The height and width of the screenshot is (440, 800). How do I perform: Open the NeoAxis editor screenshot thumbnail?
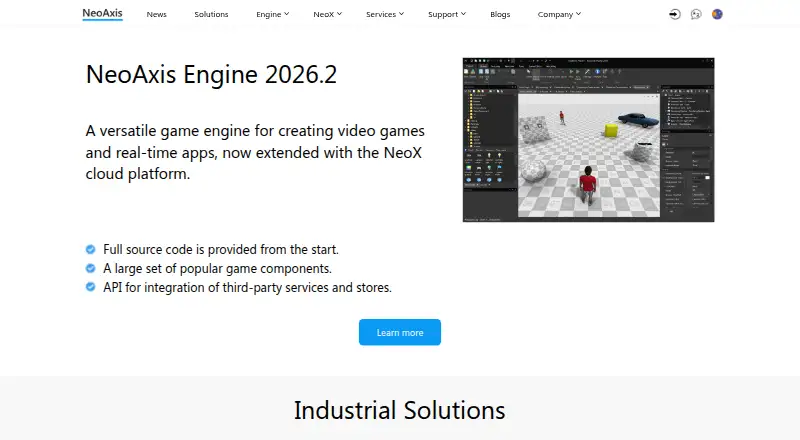[x=588, y=140]
